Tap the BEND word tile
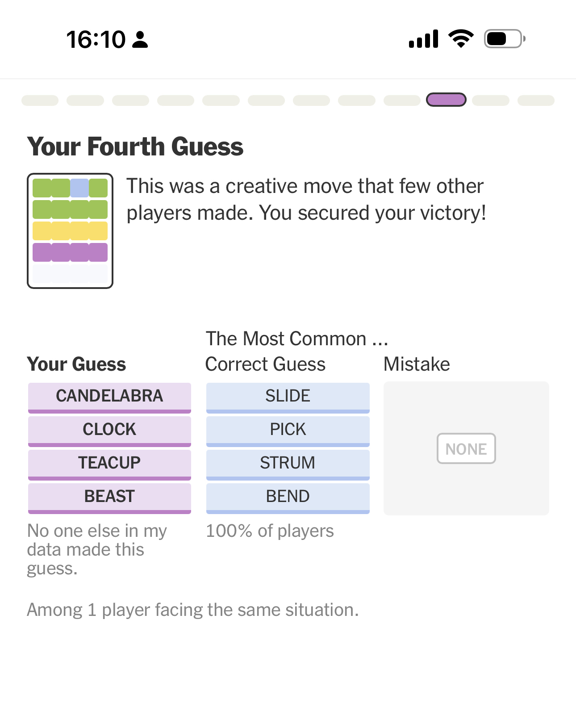The width and height of the screenshot is (576, 728). point(288,497)
